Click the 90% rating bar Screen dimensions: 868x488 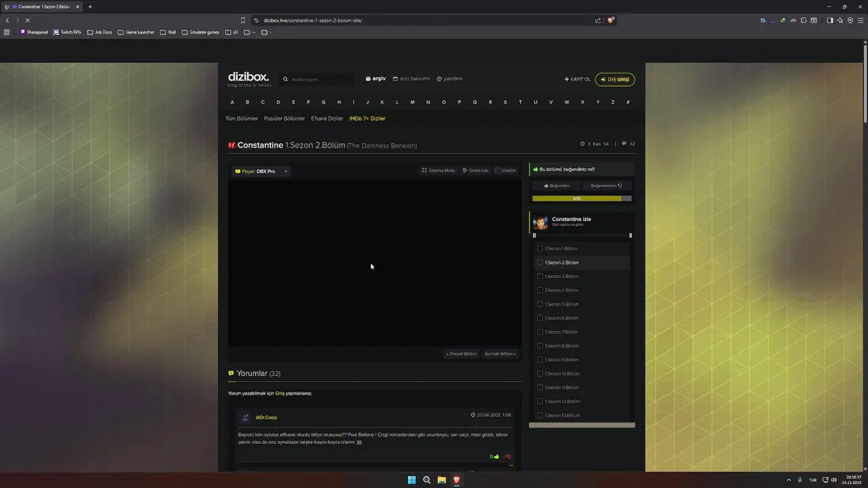coord(582,199)
